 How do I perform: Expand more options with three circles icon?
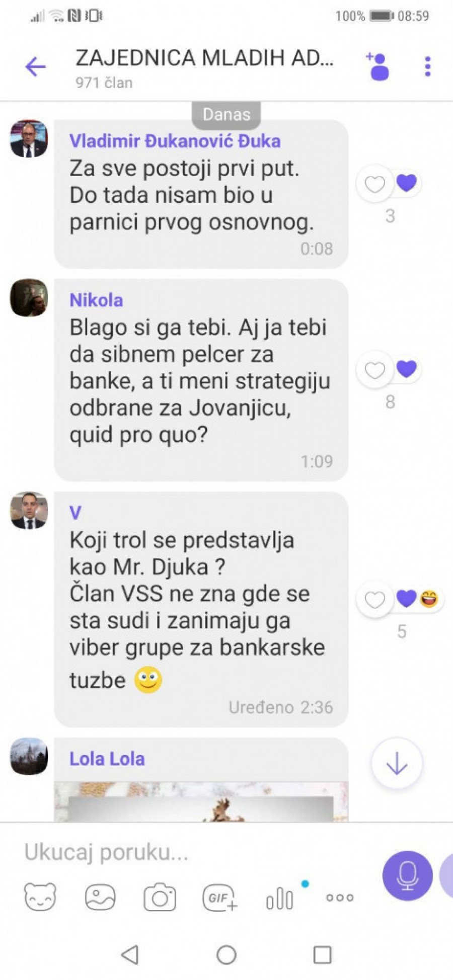[x=340, y=897]
